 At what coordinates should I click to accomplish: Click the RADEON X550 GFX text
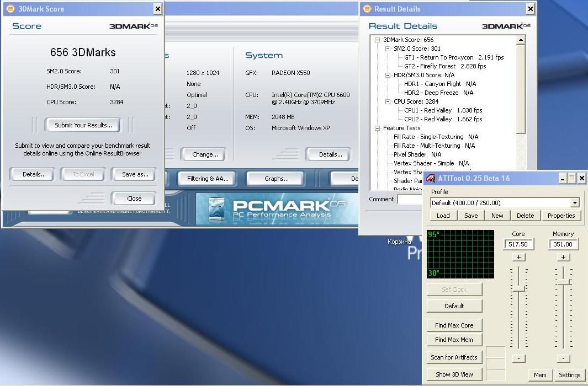(x=290, y=73)
